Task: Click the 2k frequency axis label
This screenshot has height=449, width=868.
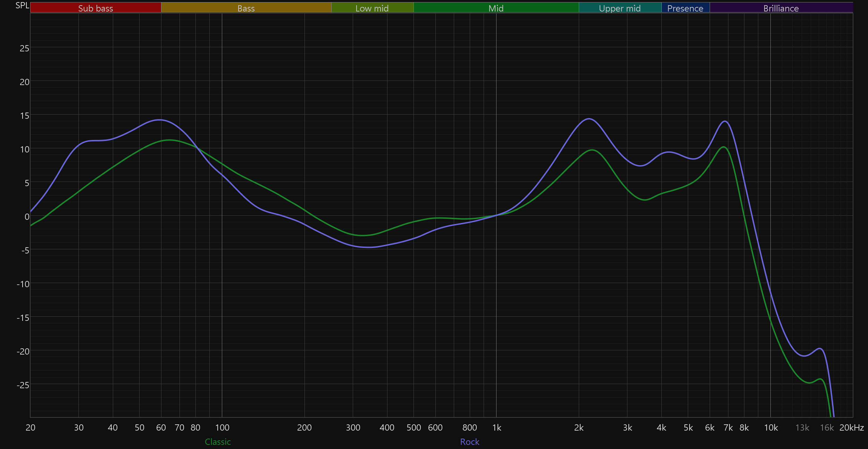Action: (x=579, y=427)
